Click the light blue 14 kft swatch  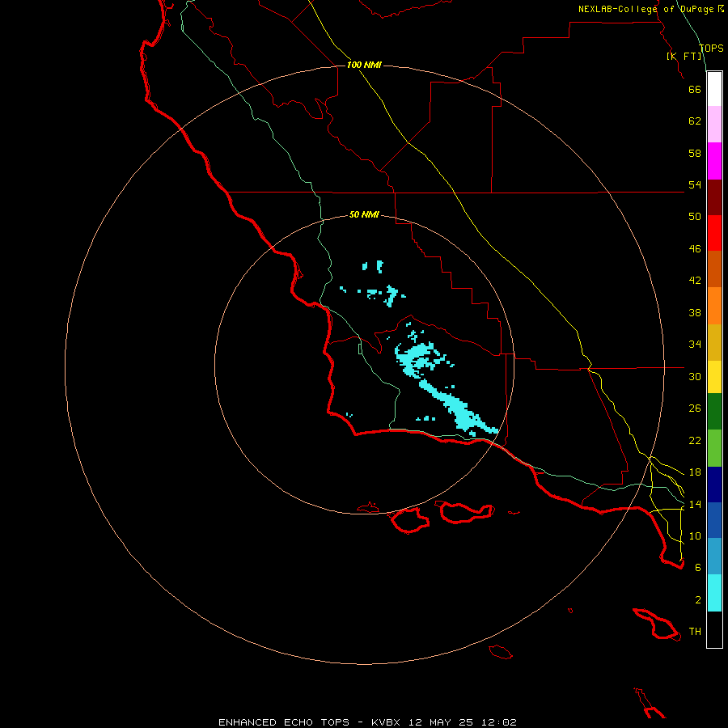714,557
